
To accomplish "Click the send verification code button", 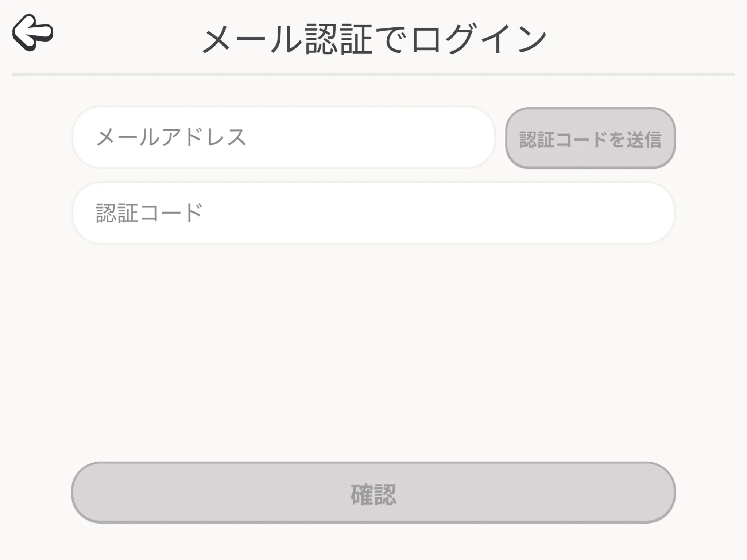I will click(x=590, y=138).
